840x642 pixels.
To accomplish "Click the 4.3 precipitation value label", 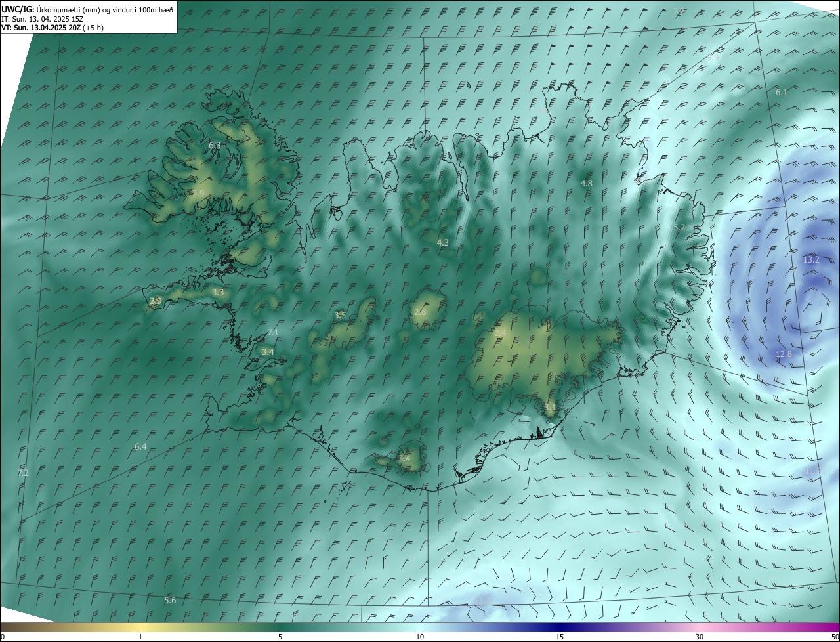I will 443,243.
